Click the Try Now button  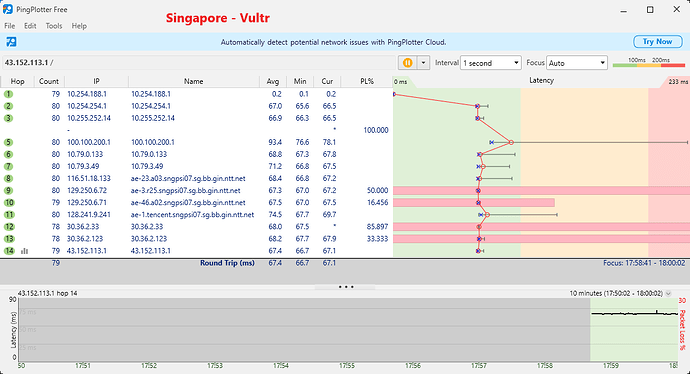[657, 41]
